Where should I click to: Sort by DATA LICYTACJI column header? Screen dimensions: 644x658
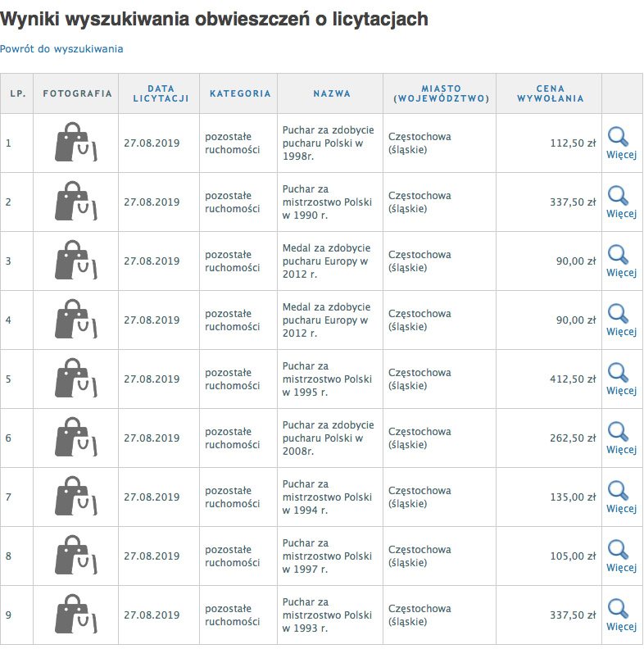point(161,93)
